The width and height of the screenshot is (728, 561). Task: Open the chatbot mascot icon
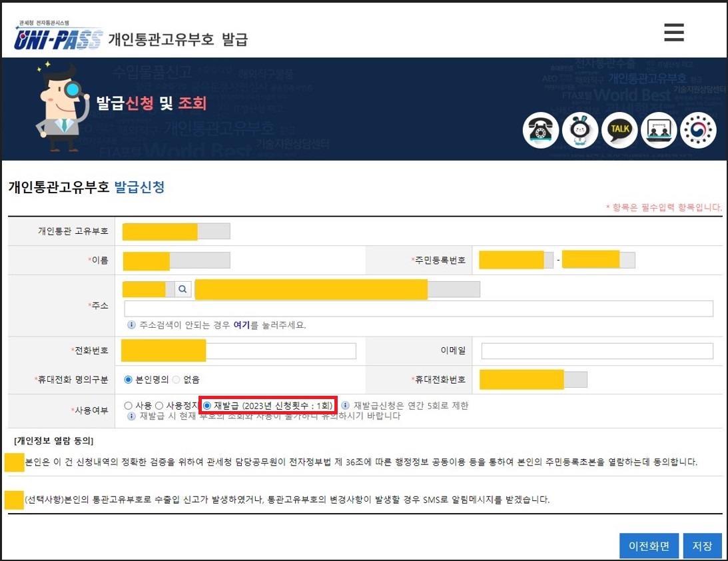point(580,131)
